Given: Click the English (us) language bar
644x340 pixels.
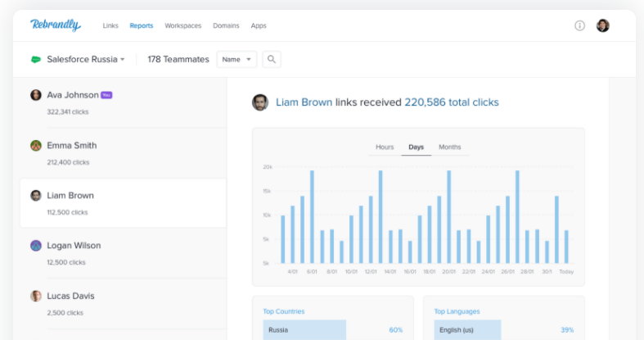Looking at the screenshot, I should pos(467,329).
